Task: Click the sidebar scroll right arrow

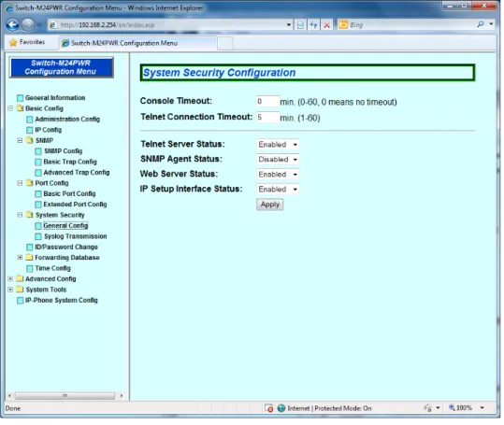Action: tap(122, 395)
